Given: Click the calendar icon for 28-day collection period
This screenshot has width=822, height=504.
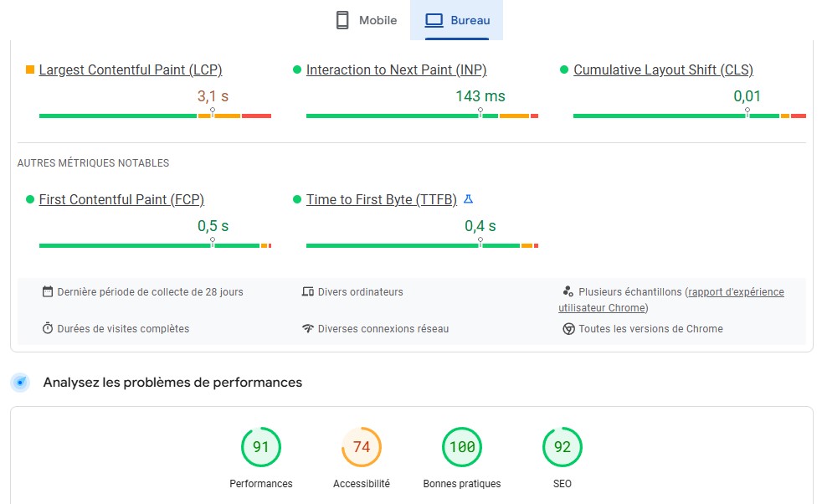Looking at the screenshot, I should (x=48, y=291).
